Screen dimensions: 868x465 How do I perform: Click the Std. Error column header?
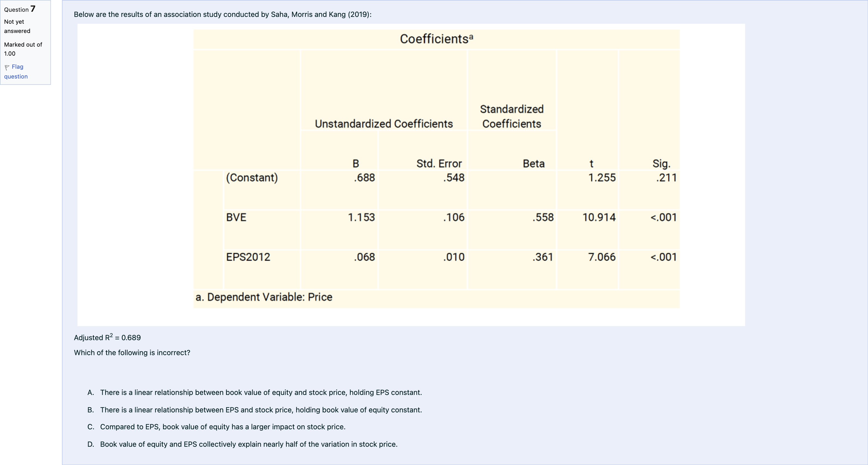click(439, 164)
